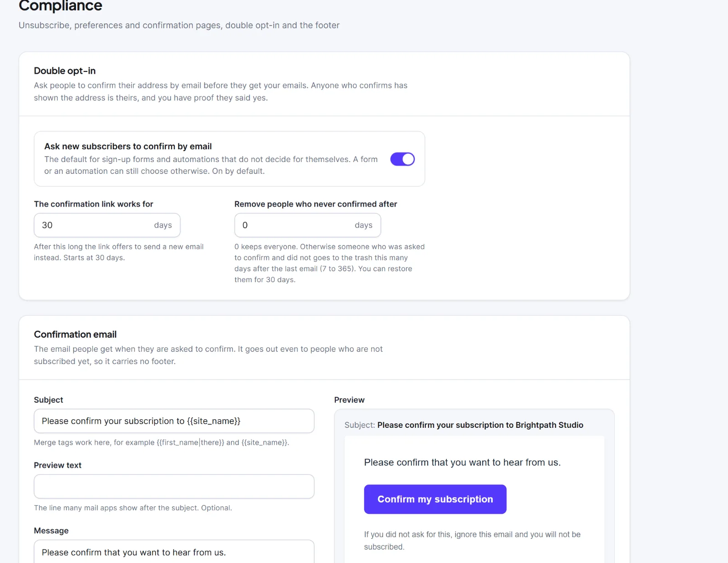Click the "Ask new subscribers to confirm by email" label
728x563 pixels.
pos(128,146)
